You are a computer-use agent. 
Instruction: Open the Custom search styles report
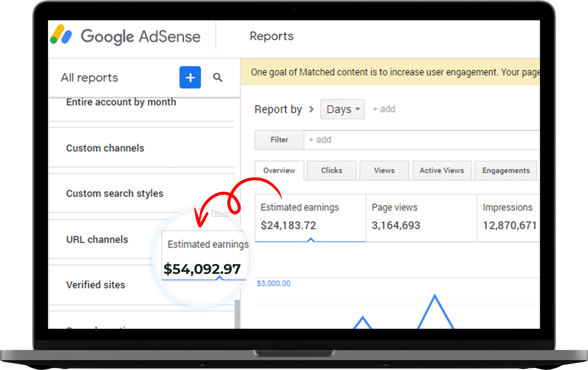115,194
